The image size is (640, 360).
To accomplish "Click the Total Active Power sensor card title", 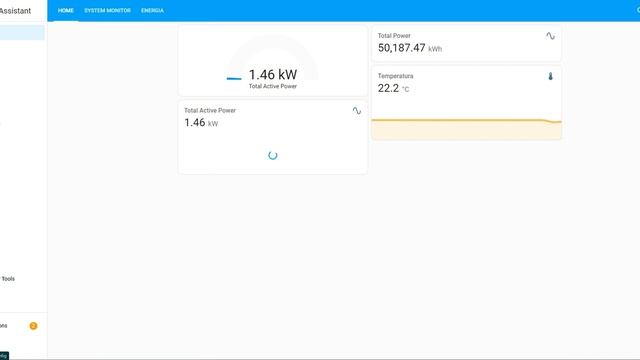I will point(210,110).
